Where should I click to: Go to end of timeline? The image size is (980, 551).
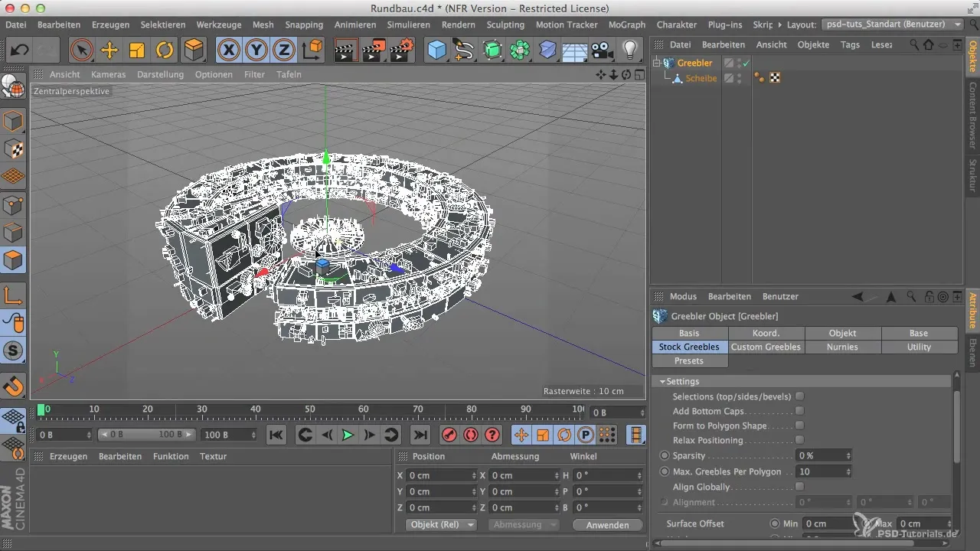click(x=420, y=435)
